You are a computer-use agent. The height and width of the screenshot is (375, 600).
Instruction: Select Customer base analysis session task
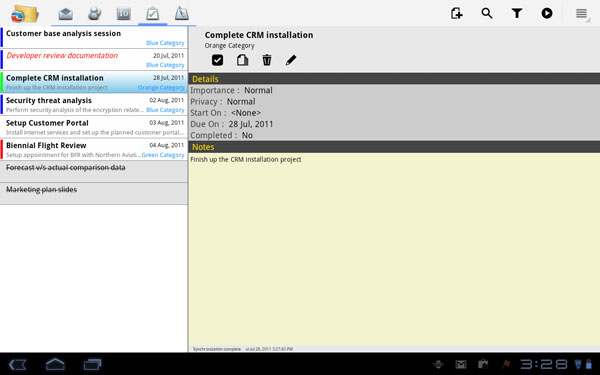click(94, 38)
